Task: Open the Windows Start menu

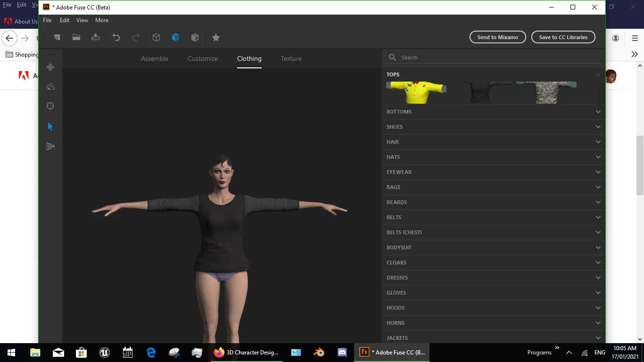Action: [11, 352]
